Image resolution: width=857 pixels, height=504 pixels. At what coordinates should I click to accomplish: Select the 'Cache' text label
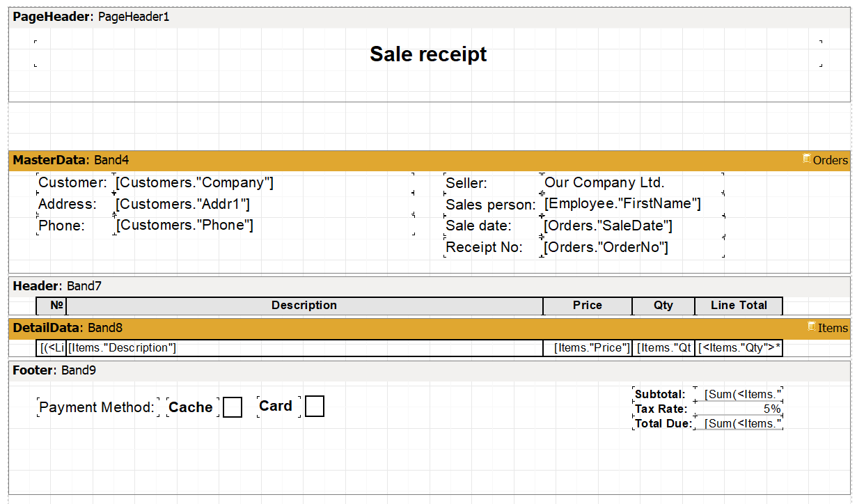pos(194,407)
